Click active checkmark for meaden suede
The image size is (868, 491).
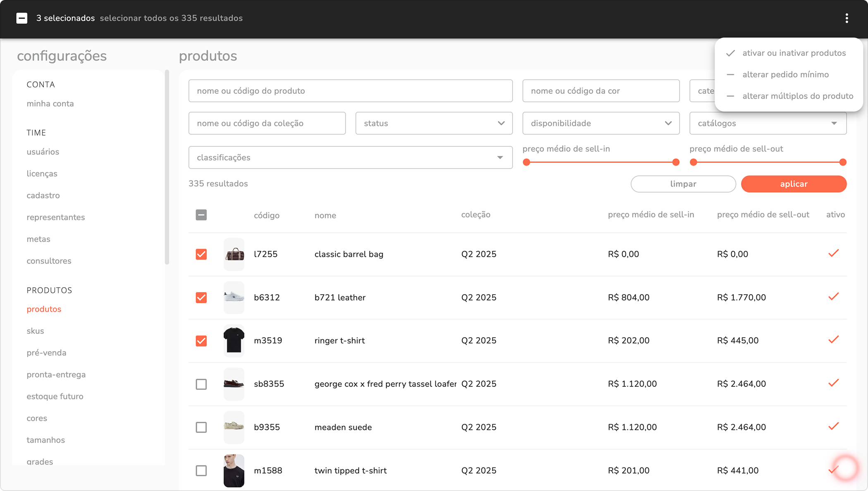tap(833, 426)
